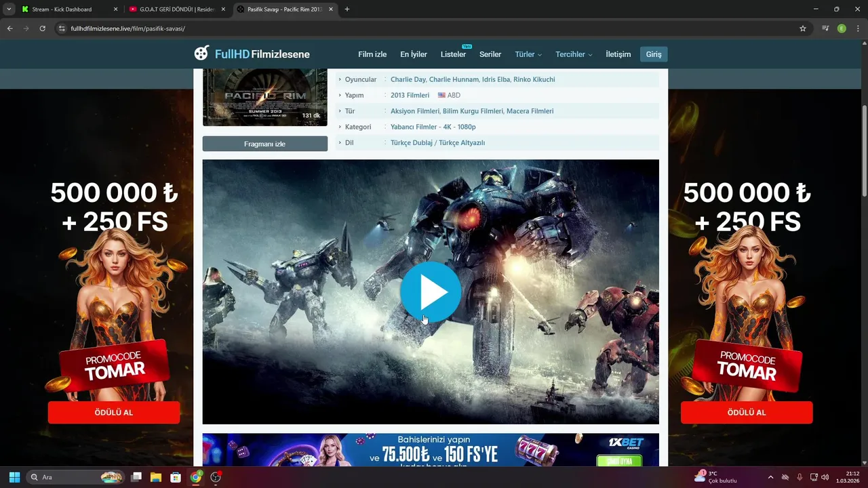
Task: Open the 2013 Filmleri link
Action: click(x=410, y=96)
